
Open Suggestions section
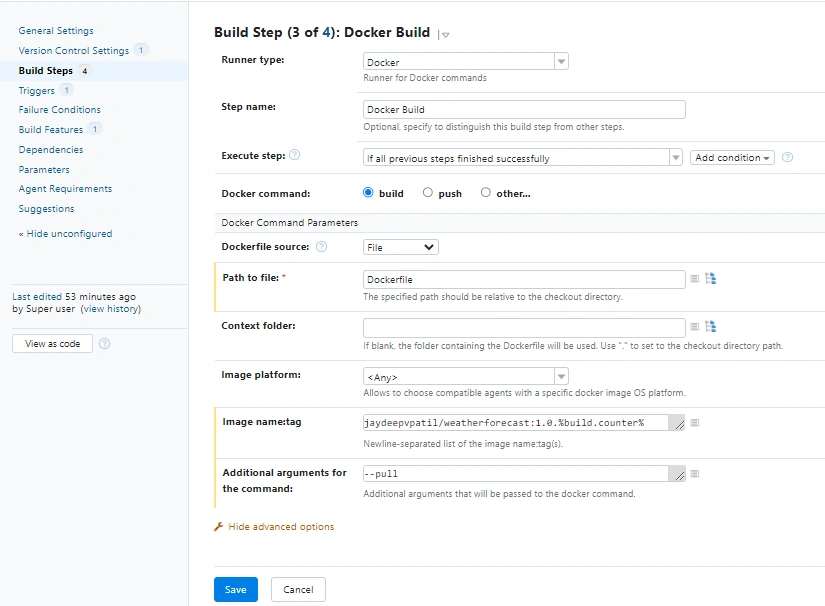click(x=46, y=208)
